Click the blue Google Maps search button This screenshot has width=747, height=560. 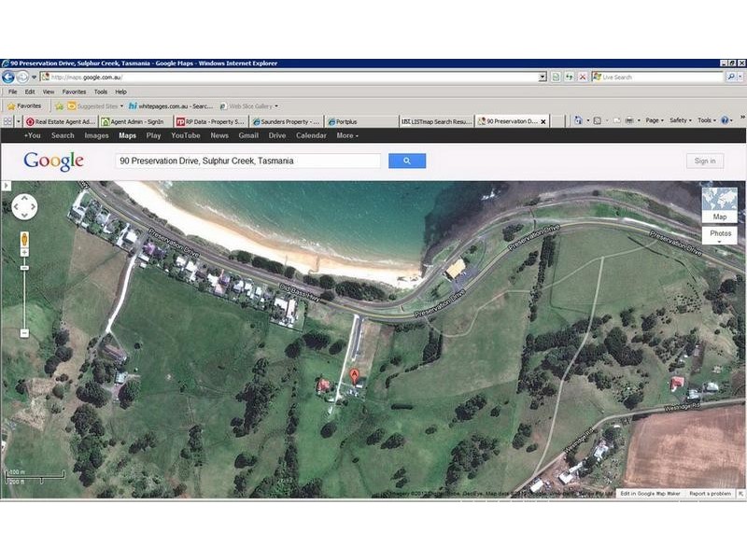[x=407, y=161]
